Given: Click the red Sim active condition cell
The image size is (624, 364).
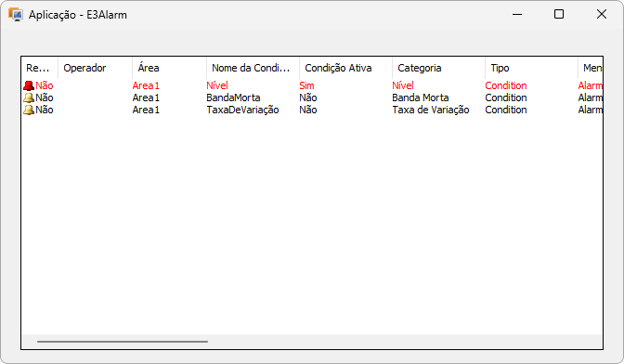Looking at the screenshot, I should pyautogui.click(x=306, y=85).
